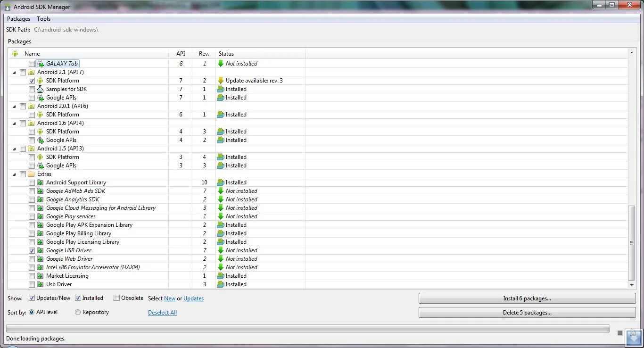Check the GALAXY Tab checkbox
The height and width of the screenshot is (348, 644).
tap(32, 64)
